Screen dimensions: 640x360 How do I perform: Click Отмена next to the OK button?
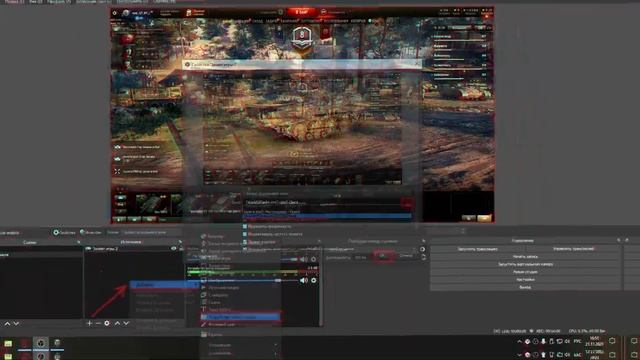click(406, 256)
